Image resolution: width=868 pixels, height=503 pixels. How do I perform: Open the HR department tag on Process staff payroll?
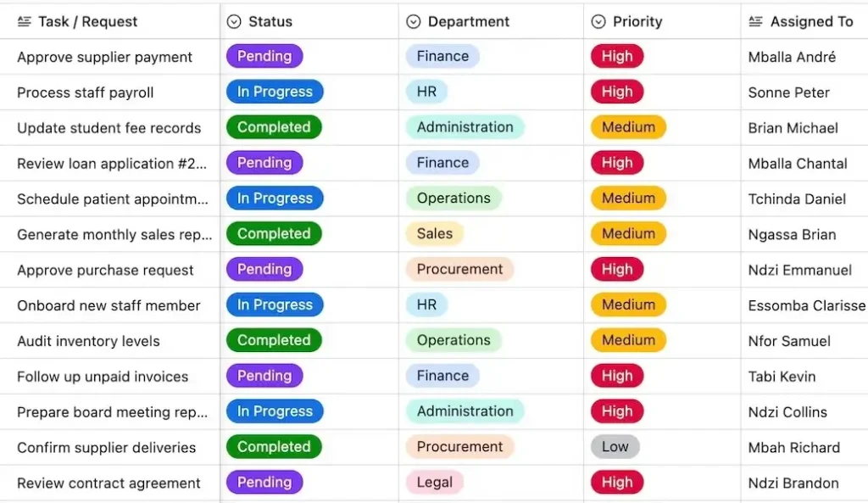[426, 92]
